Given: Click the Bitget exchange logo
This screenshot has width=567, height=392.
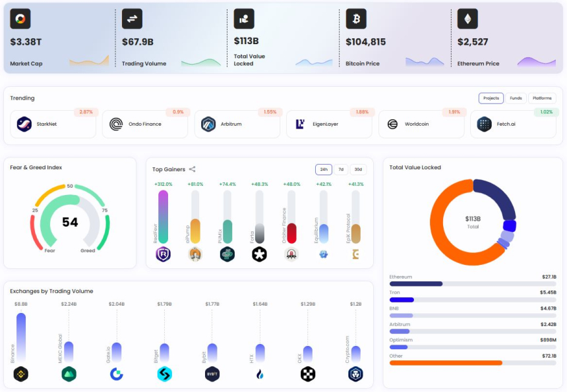Looking at the screenshot, I should pos(165,374).
